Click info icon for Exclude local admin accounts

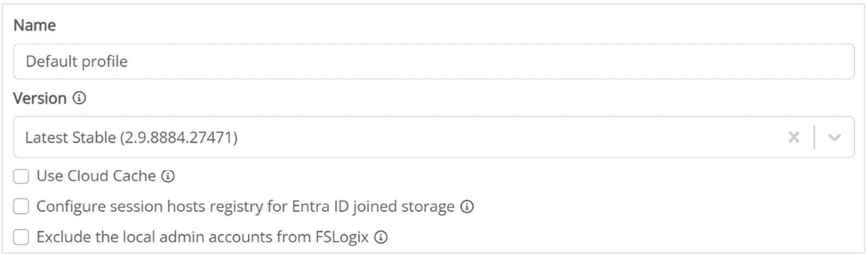[x=382, y=238]
